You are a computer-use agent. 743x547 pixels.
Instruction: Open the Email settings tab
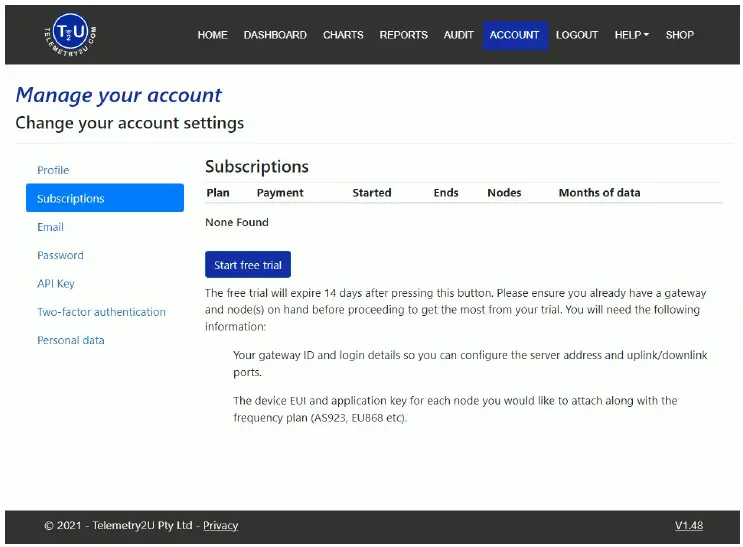[x=50, y=227]
